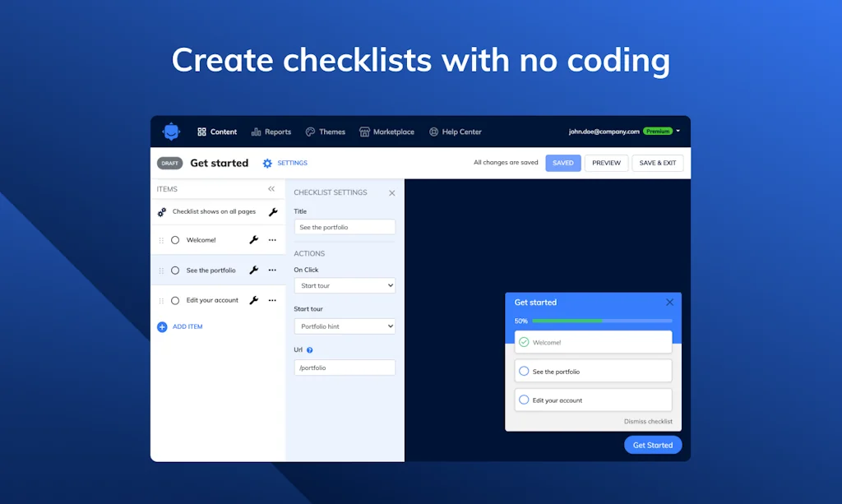
Task: Open the Reports tab
Action: (x=271, y=132)
